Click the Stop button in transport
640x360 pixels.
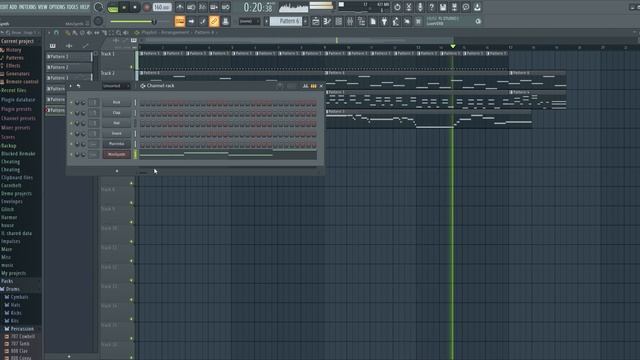pyautogui.click(x=135, y=7)
